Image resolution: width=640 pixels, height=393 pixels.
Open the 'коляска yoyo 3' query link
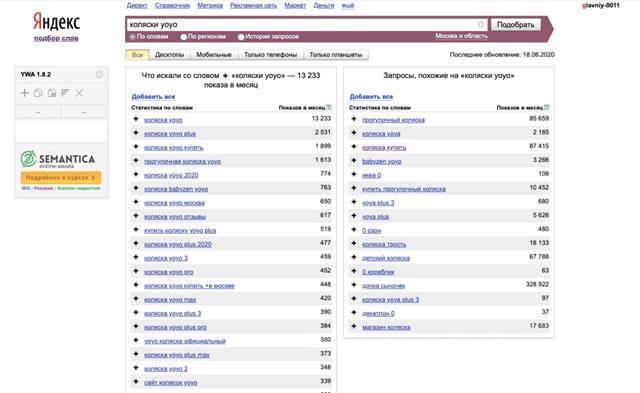(166, 258)
